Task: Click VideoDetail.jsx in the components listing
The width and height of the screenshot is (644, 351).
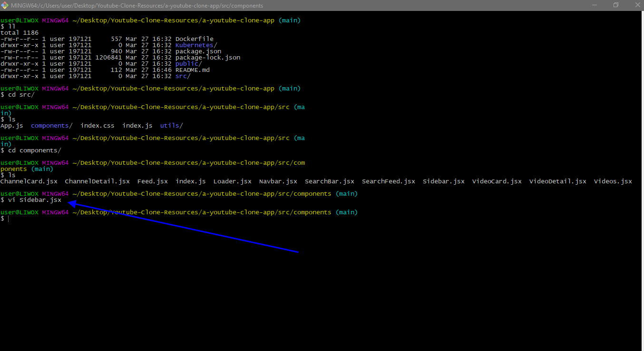Action: pyautogui.click(x=557, y=181)
